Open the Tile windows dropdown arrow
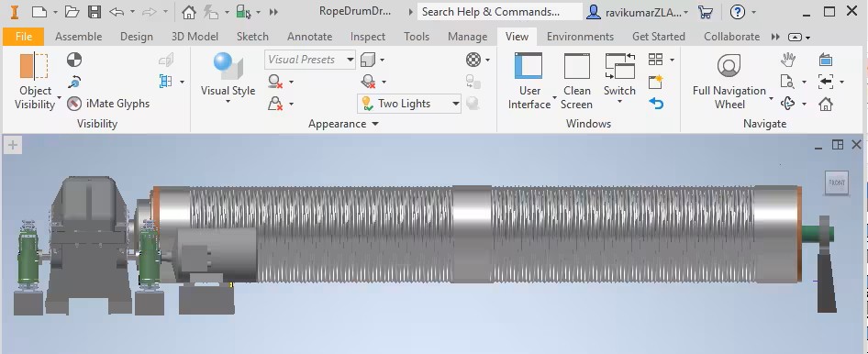 [x=672, y=60]
